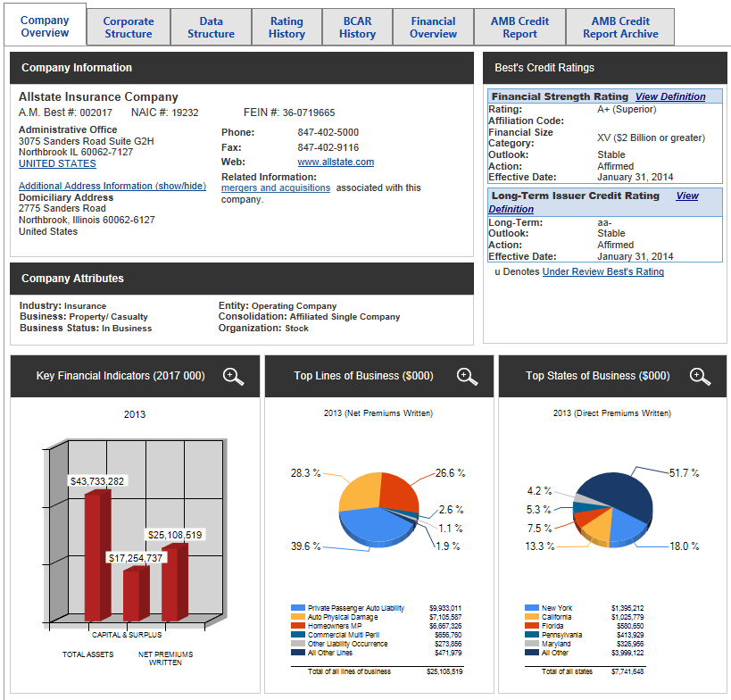Screen dimensions: 731x700
Task: Click Other Liability Occurrence legend row
Action: click(377, 644)
